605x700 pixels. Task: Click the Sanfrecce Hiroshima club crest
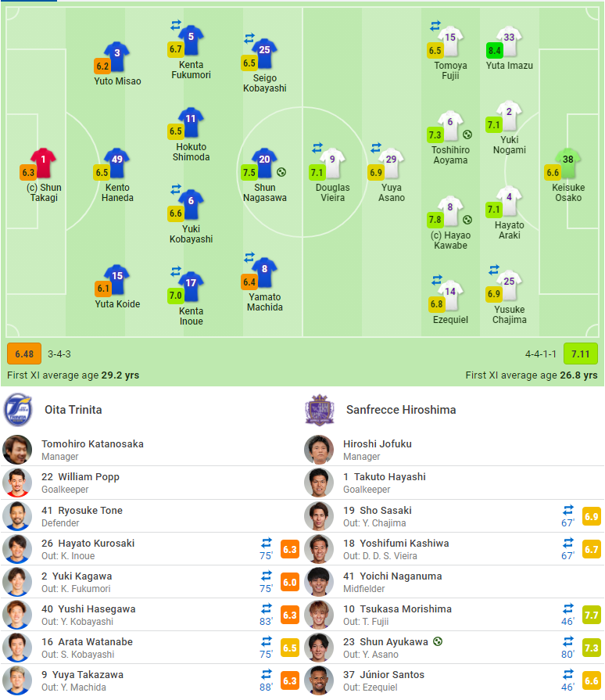pyautogui.click(x=319, y=410)
